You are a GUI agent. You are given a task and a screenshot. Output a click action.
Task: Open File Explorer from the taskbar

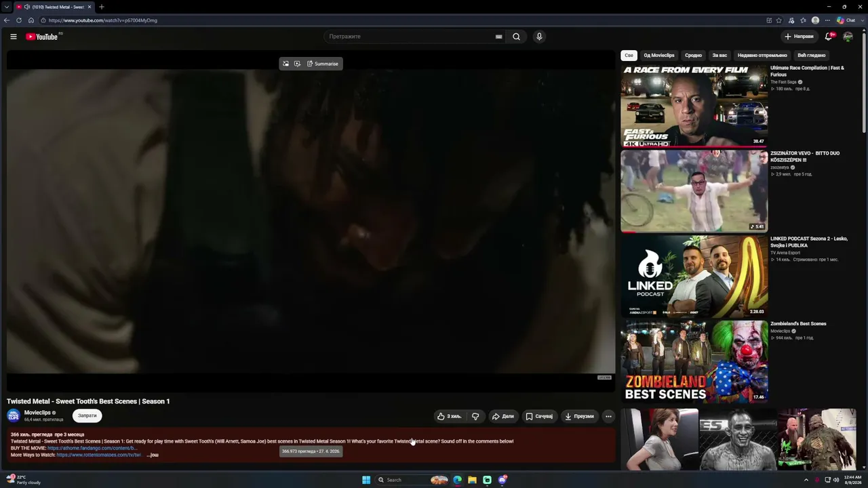click(472, 480)
